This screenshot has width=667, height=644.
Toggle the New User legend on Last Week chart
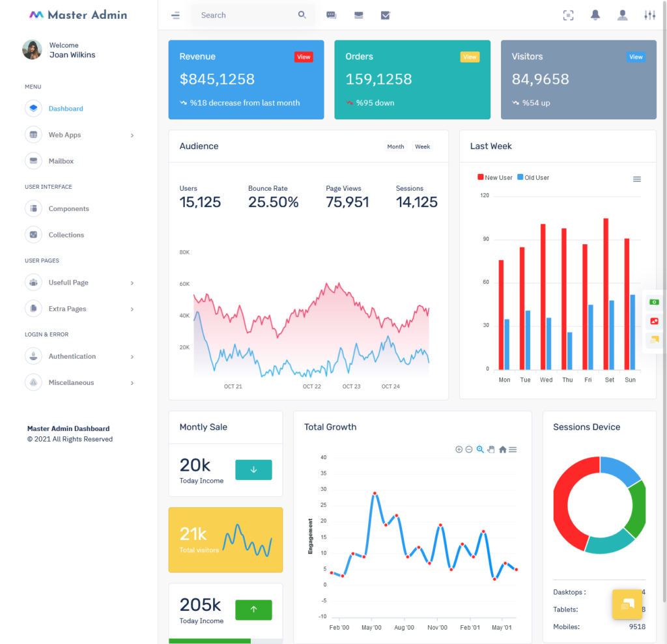[494, 177]
